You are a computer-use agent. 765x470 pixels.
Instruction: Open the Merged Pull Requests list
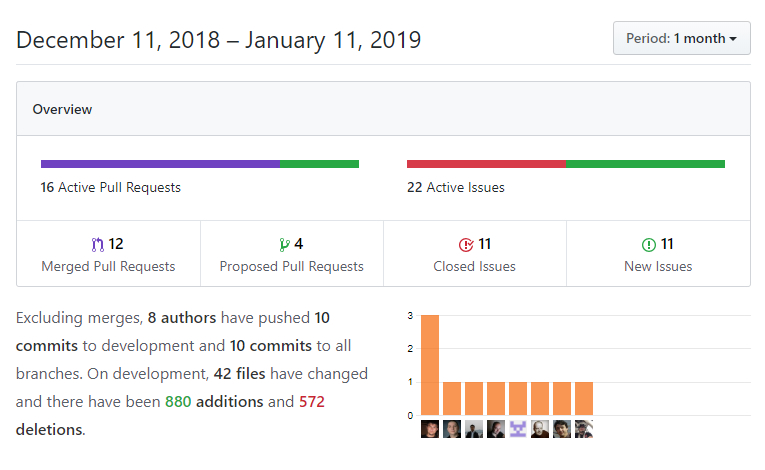108,266
